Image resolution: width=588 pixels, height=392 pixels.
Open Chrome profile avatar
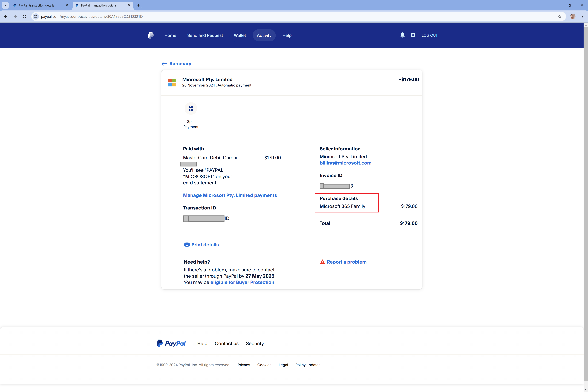(x=573, y=16)
